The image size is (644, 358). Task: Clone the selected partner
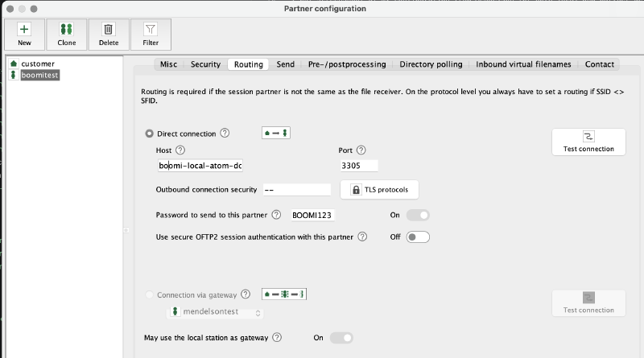[x=67, y=35]
